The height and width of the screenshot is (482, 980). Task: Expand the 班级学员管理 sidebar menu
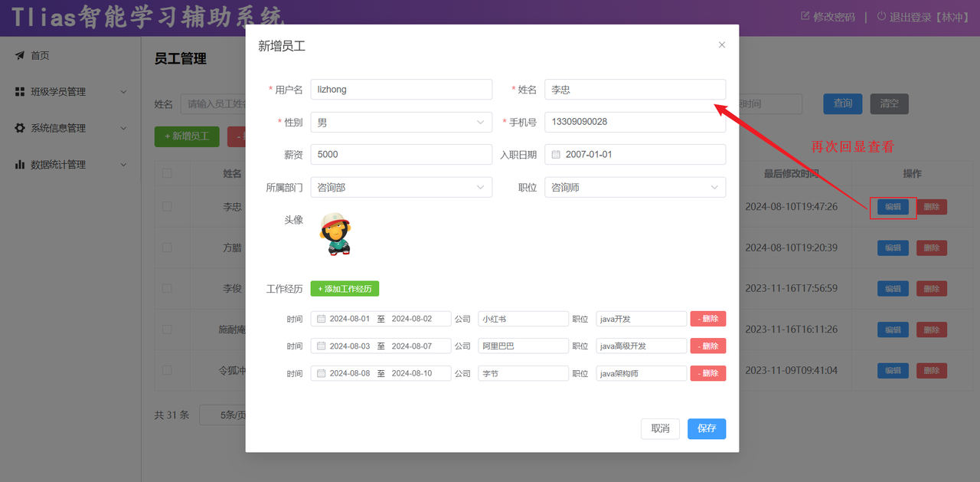(x=123, y=92)
